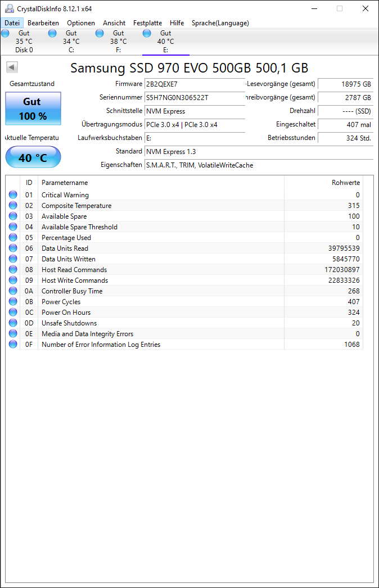Click the CrystalDiskInfo title bar app icon
Image resolution: width=379 pixels, height=588 pixels.
coord(10,8)
